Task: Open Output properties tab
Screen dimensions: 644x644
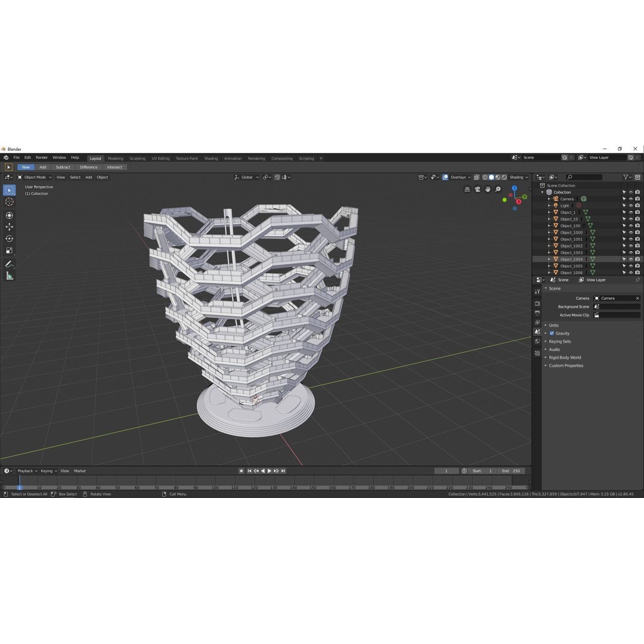Action: pyautogui.click(x=537, y=313)
